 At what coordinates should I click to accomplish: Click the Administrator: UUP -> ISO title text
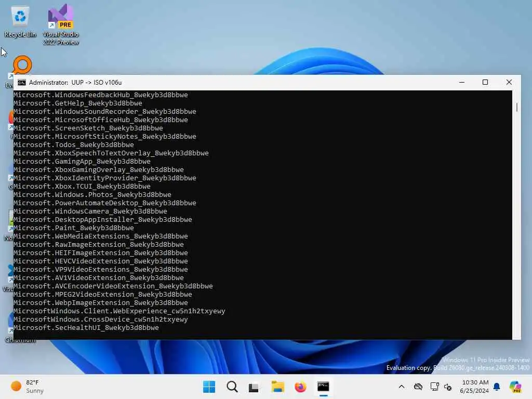(75, 83)
